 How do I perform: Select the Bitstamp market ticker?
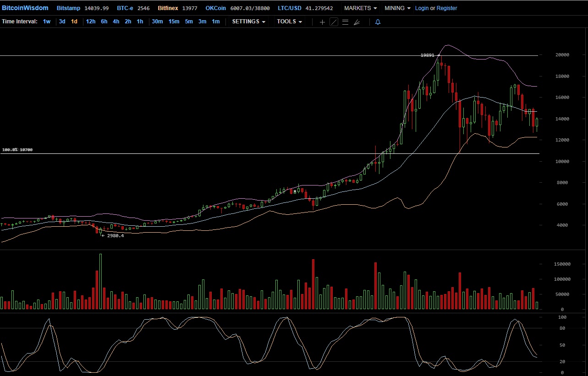point(69,8)
